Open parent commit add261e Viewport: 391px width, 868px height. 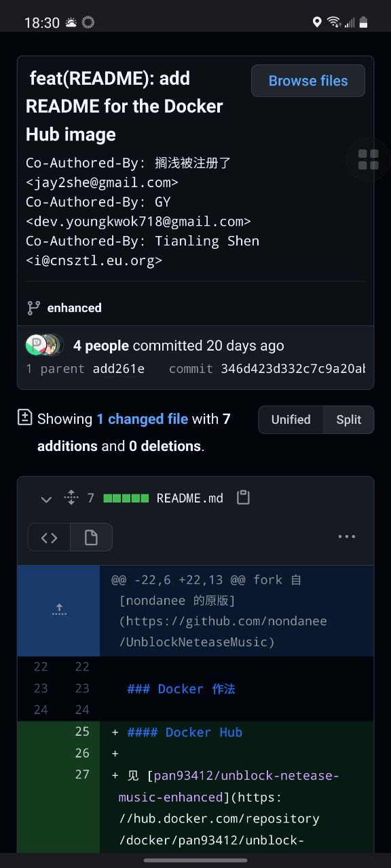click(x=119, y=369)
